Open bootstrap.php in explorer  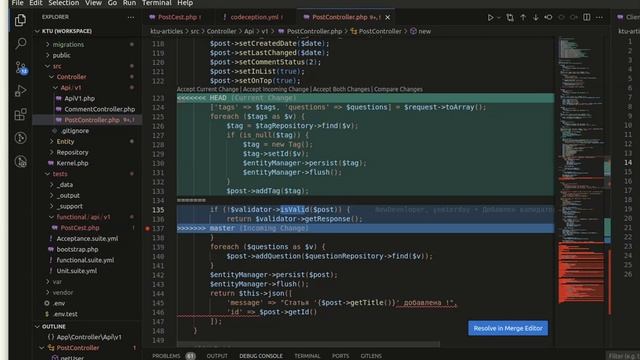77,249
